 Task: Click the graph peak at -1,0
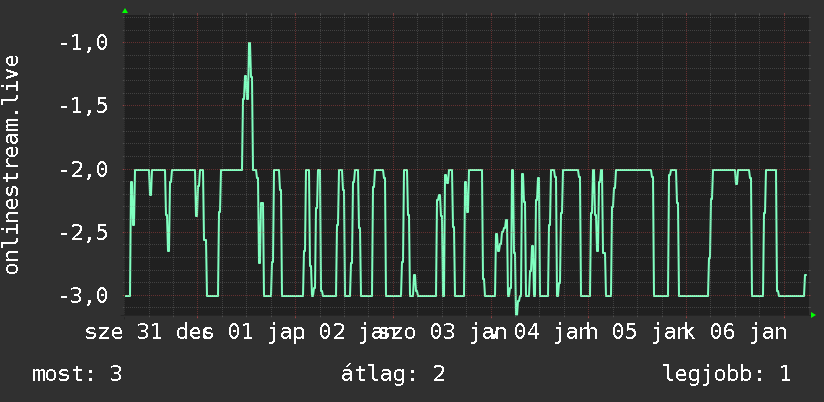tap(250, 44)
